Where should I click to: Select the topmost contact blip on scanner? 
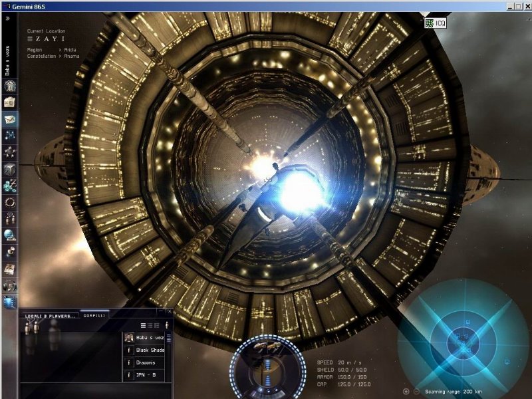467,321
